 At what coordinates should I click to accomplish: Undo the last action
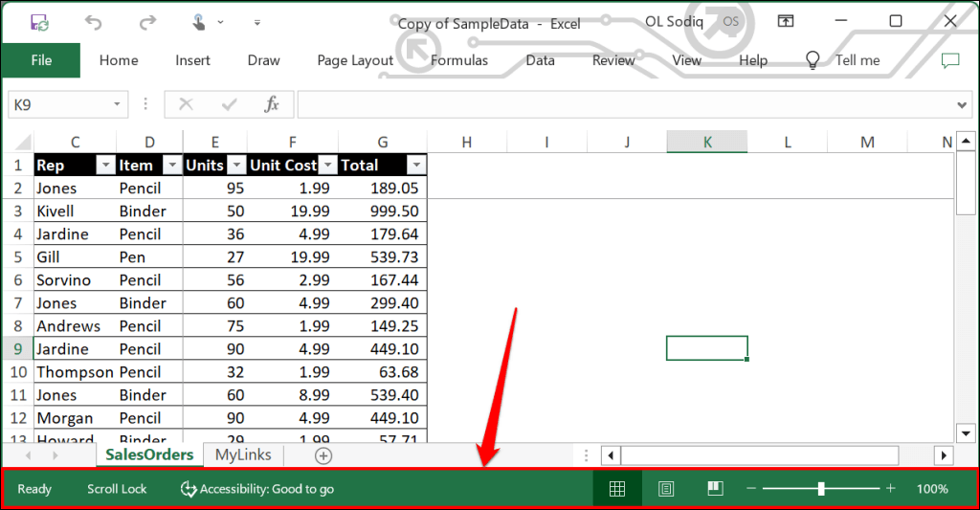click(93, 23)
